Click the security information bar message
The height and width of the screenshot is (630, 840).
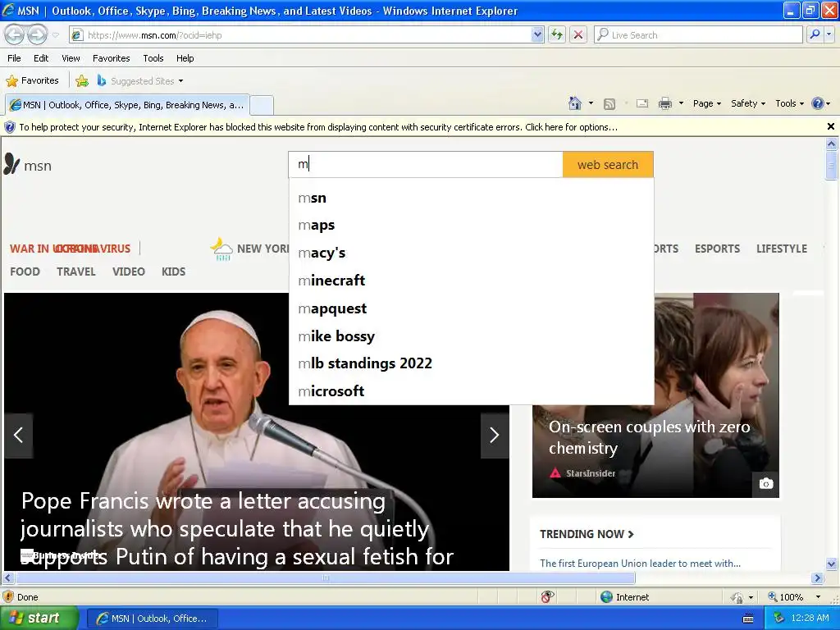[318, 127]
